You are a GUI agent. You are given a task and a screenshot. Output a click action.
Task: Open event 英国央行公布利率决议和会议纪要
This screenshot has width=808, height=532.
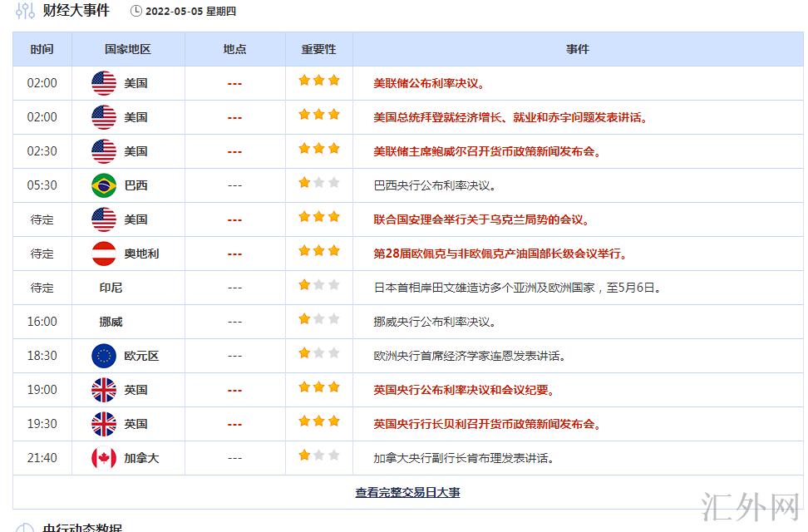coord(464,390)
